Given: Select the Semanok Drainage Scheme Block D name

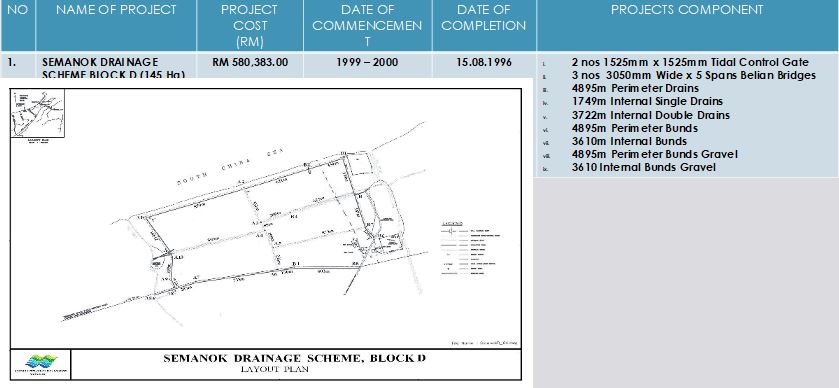Looking at the screenshot, I should pyautogui.click(x=113, y=68).
